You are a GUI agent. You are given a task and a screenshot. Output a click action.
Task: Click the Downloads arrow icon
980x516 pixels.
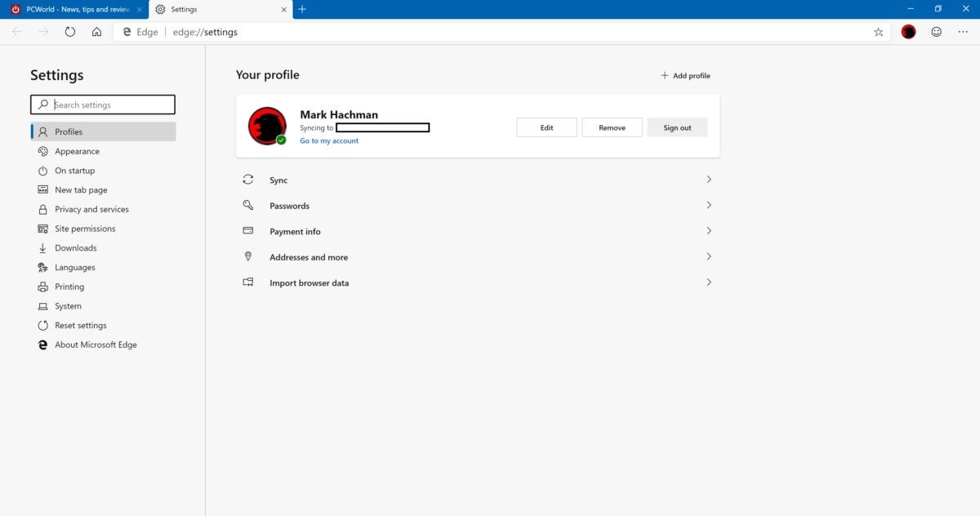pyautogui.click(x=43, y=248)
